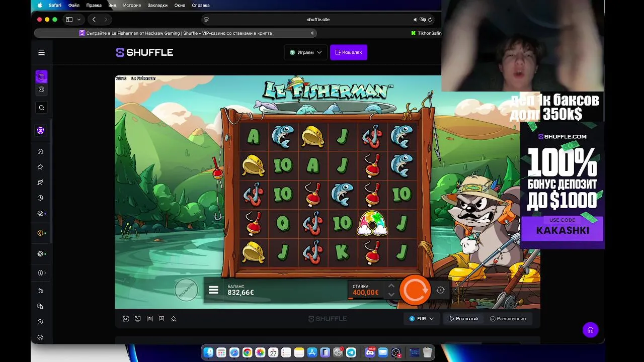
Task: Open the recent history clock sidebar icon
Action: click(x=41, y=198)
